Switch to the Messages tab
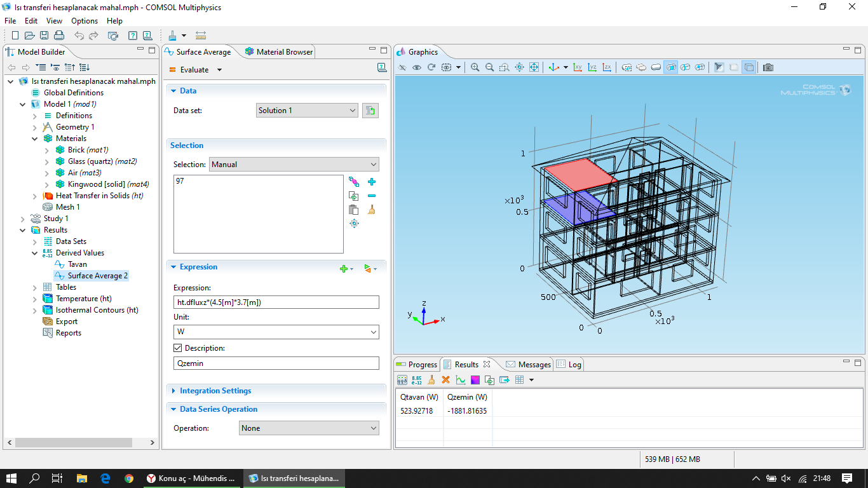The image size is (868, 488). pos(528,365)
